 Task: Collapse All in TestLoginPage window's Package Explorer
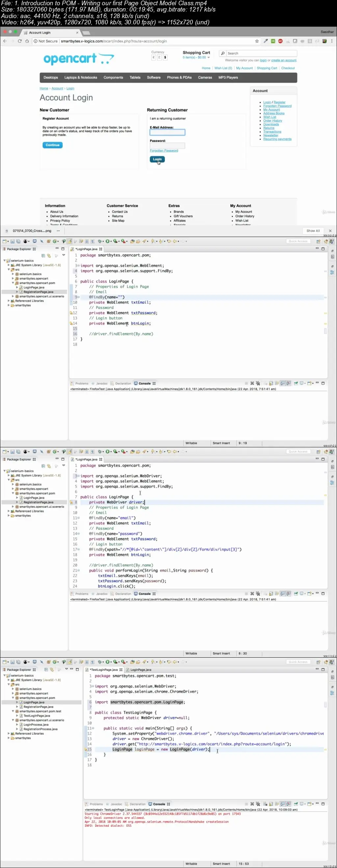(46, 670)
